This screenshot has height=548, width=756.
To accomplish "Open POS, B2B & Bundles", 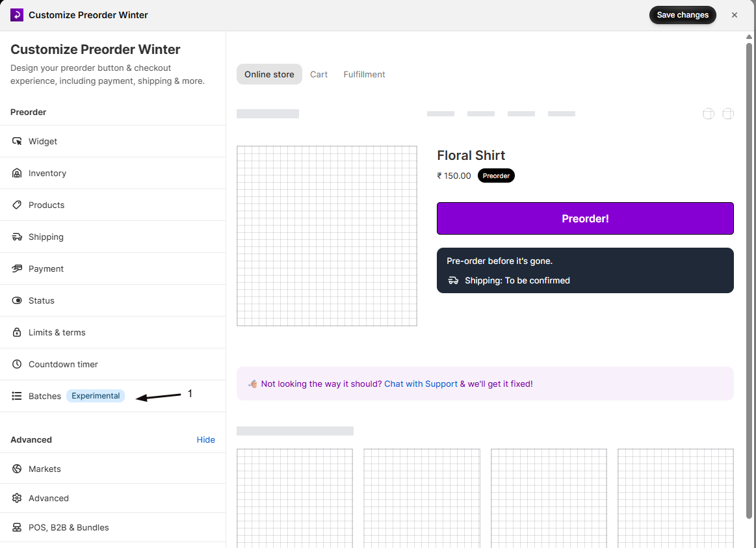I will tap(113, 527).
